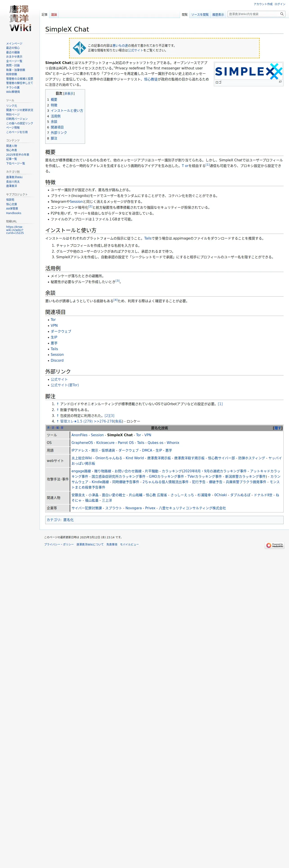This screenshot has height=868, width=289.
Task: Open Tor under 関連項目
Action: (53, 320)
